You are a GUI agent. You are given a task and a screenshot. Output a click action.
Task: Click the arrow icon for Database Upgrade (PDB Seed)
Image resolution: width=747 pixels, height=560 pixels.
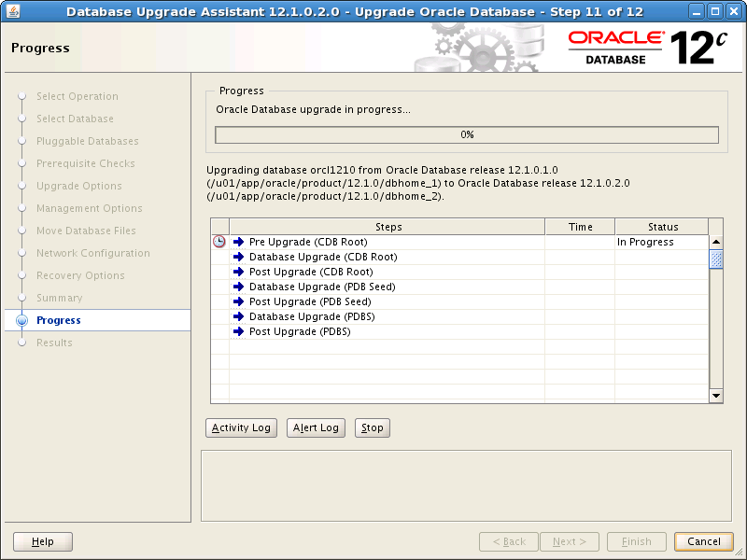click(238, 287)
